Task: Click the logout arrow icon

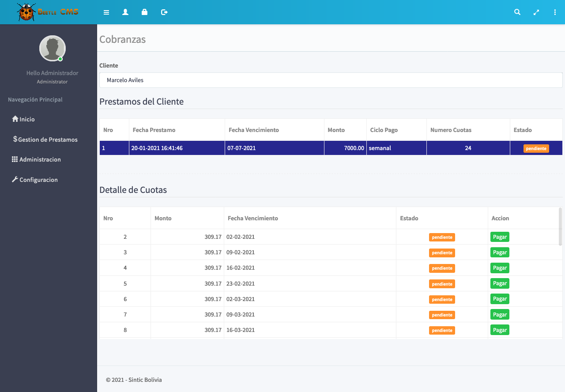Action: click(x=164, y=12)
